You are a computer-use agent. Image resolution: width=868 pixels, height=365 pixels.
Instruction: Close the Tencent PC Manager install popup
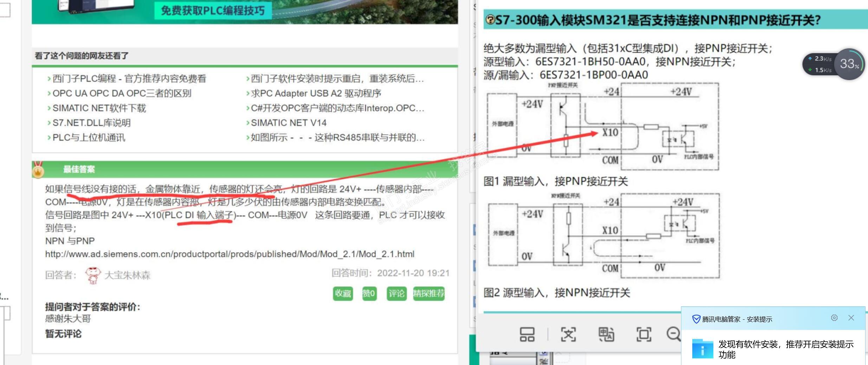coord(851,318)
